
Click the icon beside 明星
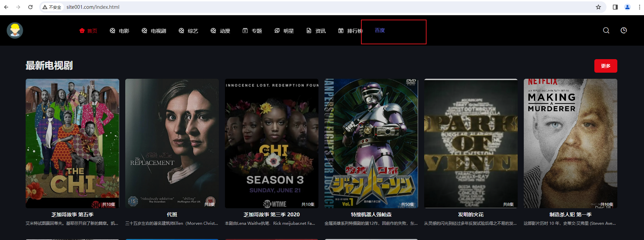coord(277,31)
